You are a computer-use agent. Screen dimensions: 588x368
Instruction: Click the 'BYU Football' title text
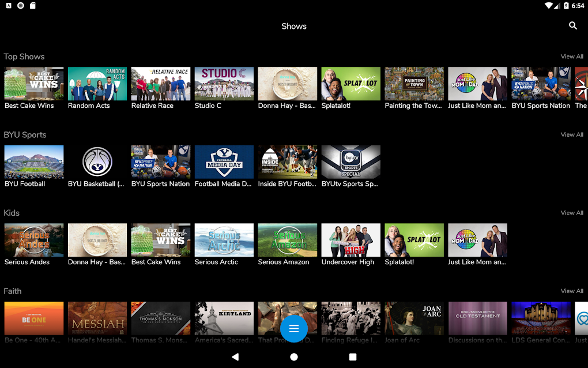(x=25, y=184)
